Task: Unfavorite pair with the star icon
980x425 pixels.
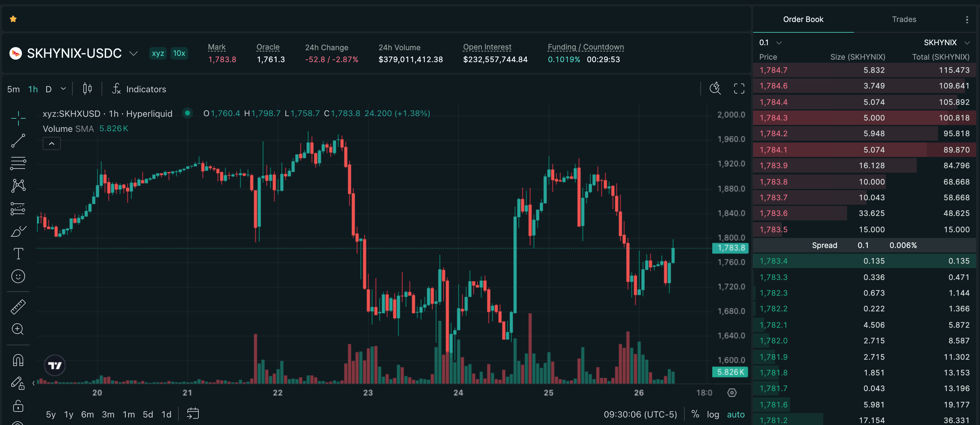Action: point(13,19)
